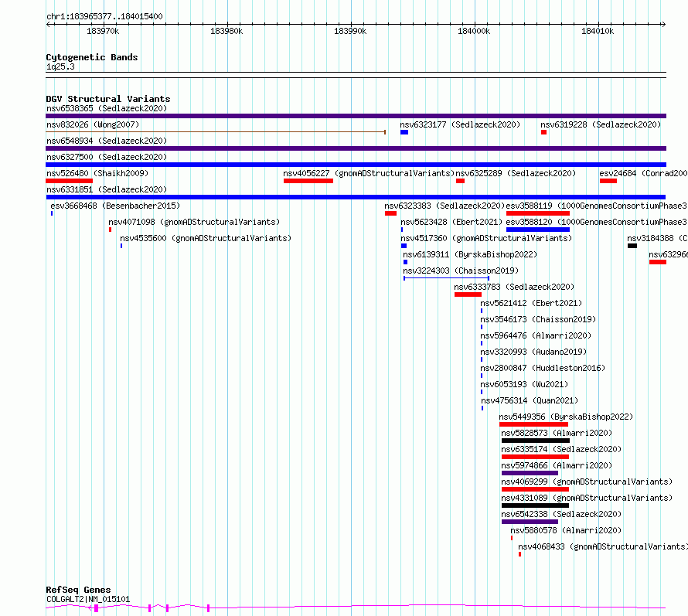Image resolution: width=688 pixels, height=616 pixels.
Task: Select the nsv6548934 (Sedlazeck2020) label
Action: [x=107, y=141]
